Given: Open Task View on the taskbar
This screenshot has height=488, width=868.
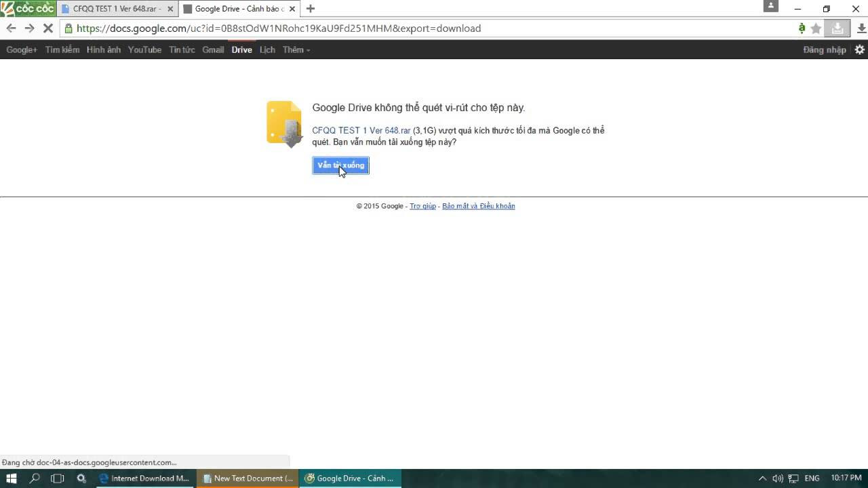Looking at the screenshot, I should click(58, 479).
